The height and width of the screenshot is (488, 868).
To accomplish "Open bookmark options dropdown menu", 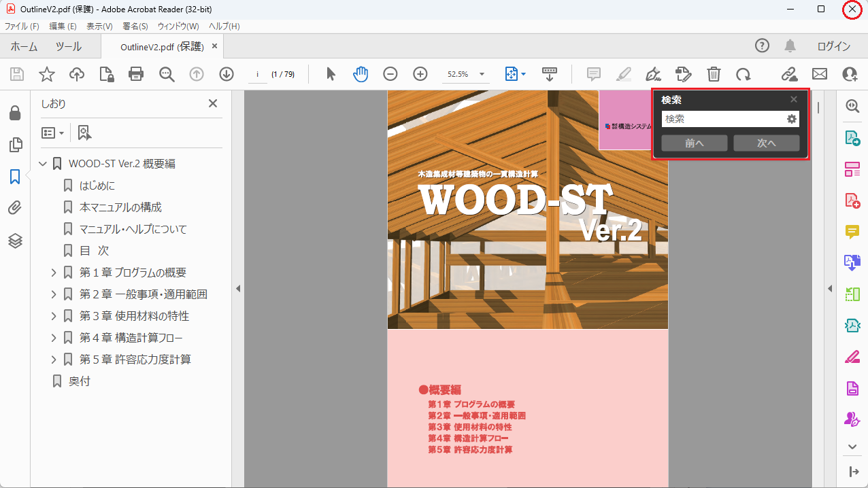I will [x=53, y=133].
